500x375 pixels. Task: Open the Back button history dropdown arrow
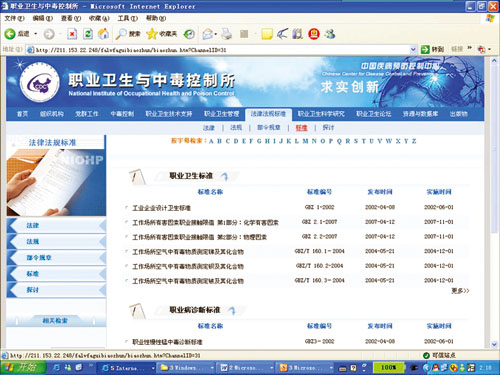36,34
